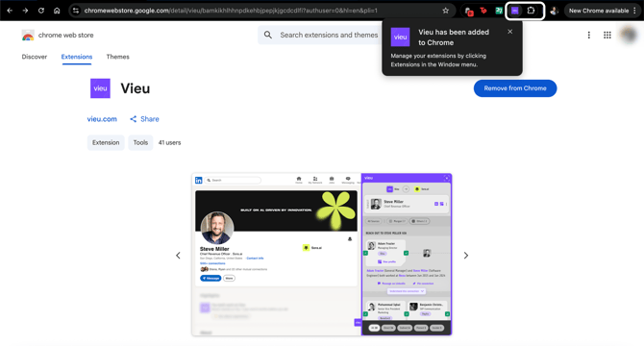Click the Share link

pyautogui.click(x=144, y=119)
